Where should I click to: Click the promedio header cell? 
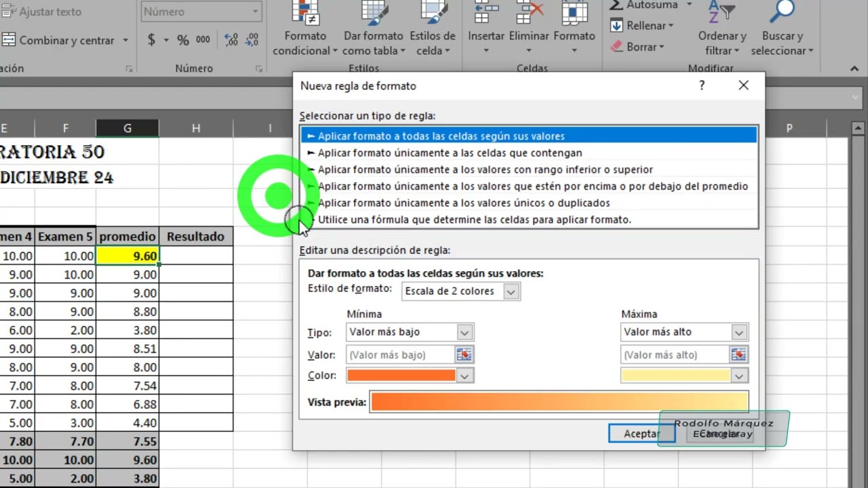127,237
